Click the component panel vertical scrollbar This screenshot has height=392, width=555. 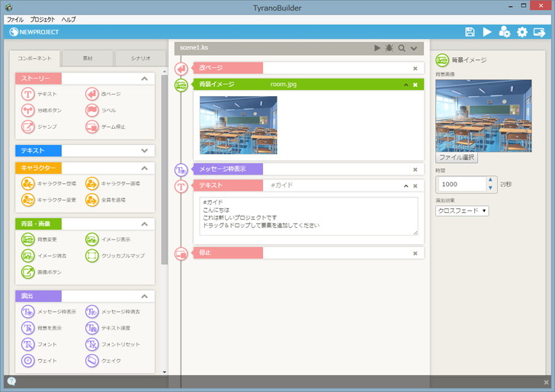[x=164, y=169]
